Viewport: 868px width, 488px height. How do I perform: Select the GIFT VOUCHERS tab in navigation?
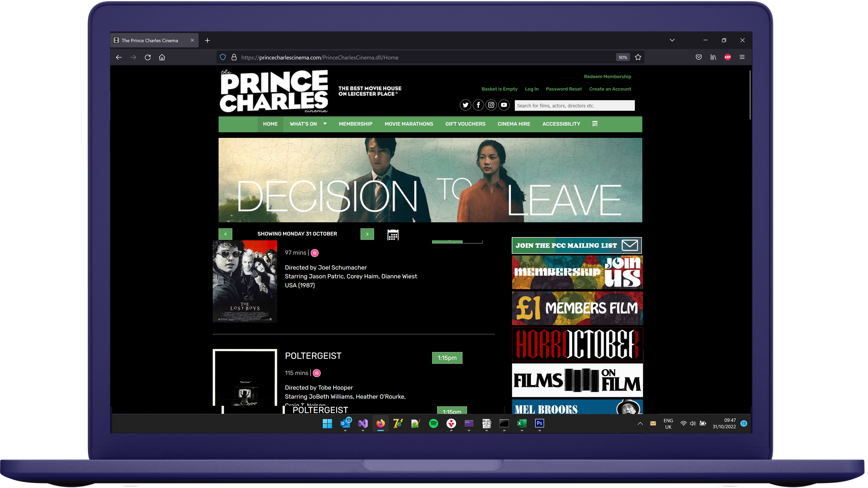point(465,123)
